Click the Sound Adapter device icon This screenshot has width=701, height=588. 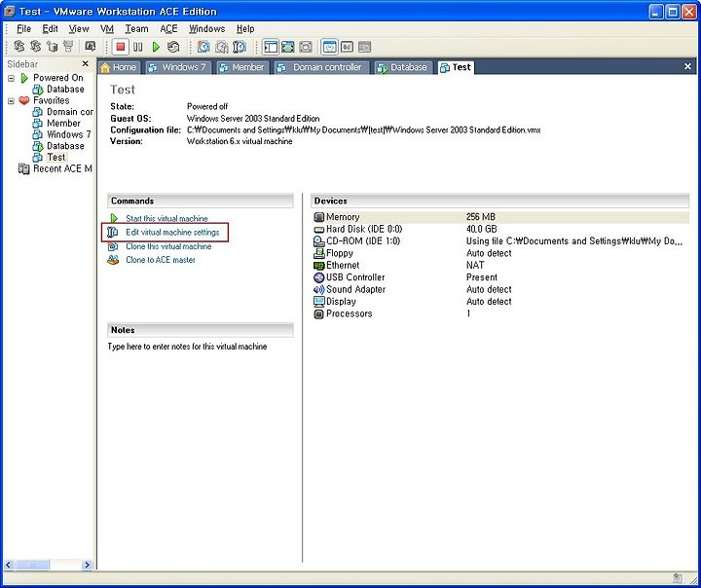318,290
